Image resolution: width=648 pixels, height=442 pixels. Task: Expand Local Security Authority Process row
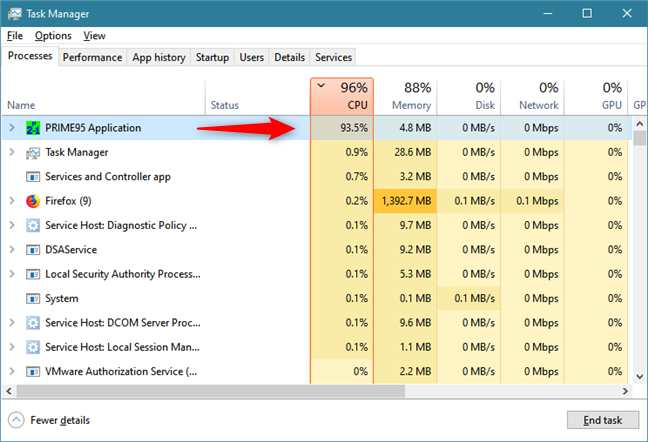12,274
